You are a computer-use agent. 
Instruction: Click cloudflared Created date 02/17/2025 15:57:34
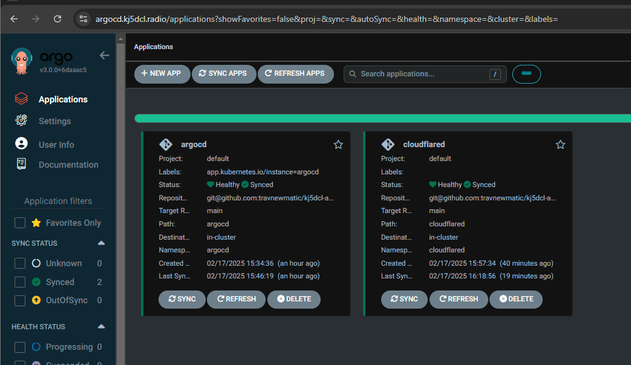click(462, 263)
